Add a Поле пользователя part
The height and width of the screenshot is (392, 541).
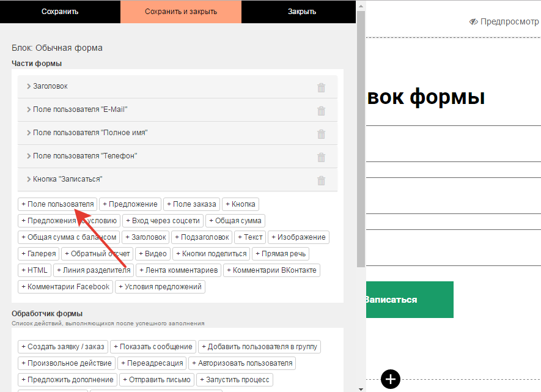click(x=57, y=204)
